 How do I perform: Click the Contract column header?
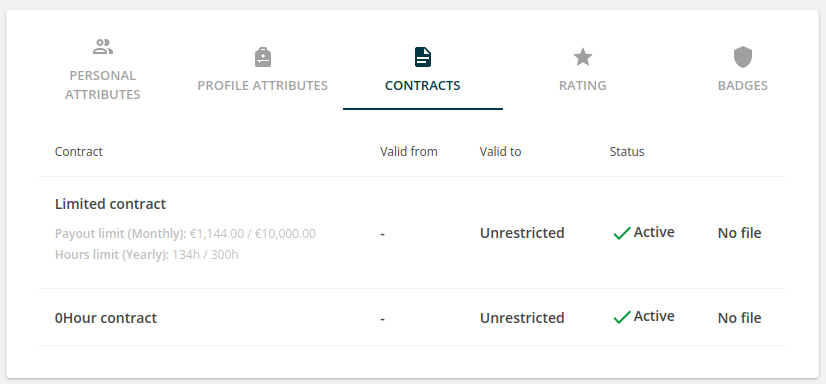click(78, 152)
